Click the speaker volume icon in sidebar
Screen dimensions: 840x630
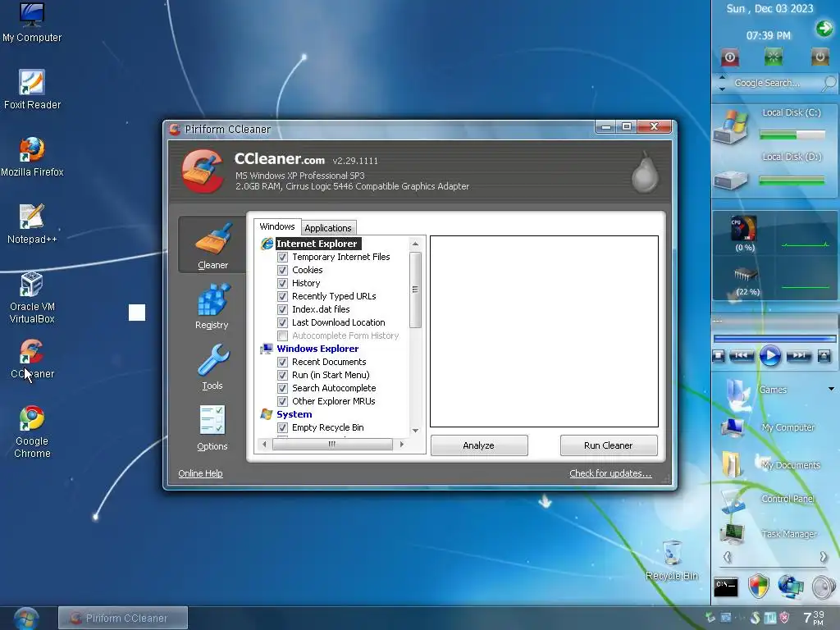pyautogui.click(x=824, y=587)
